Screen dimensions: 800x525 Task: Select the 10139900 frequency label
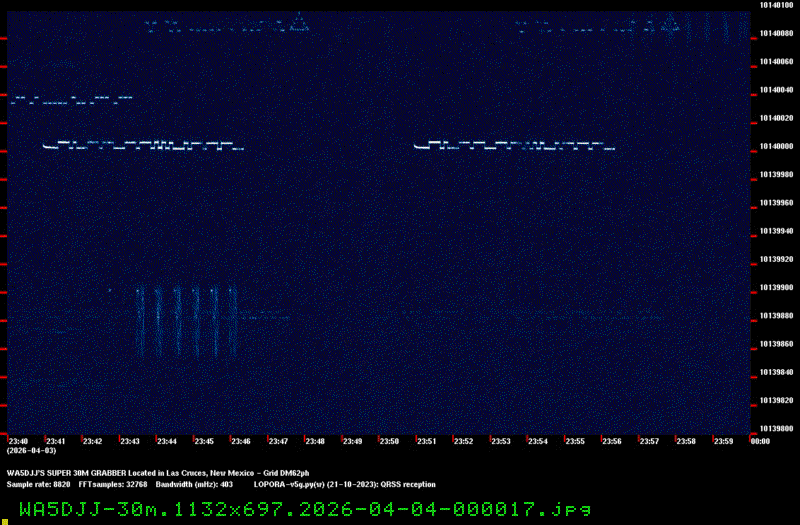[x=776, y=287]
